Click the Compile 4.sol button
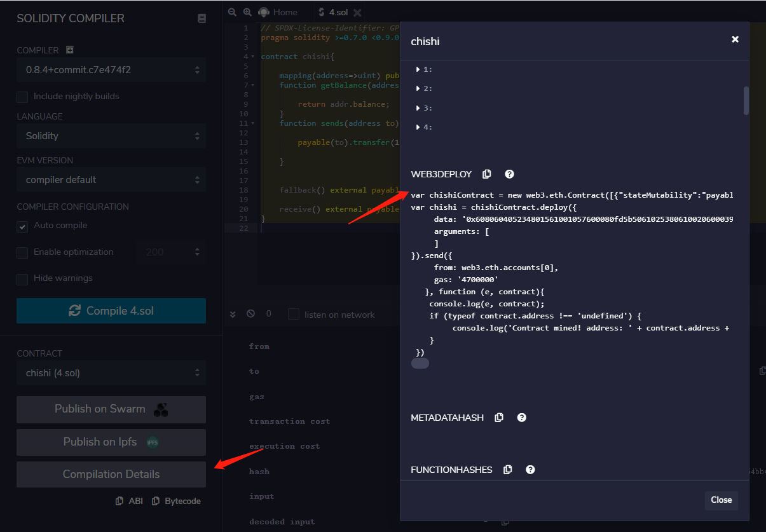Image resolution: width=766 pixels, height=532 pixels. [111, 311]
